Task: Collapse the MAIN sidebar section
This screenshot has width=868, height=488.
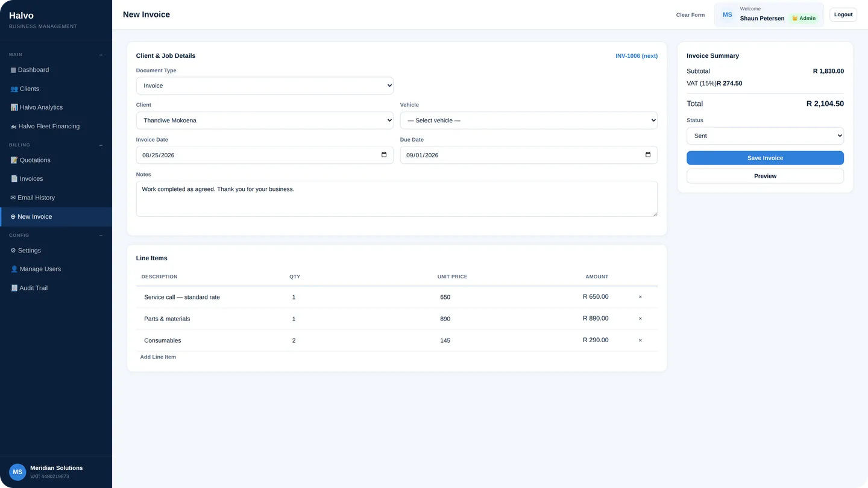Action: 101,55
